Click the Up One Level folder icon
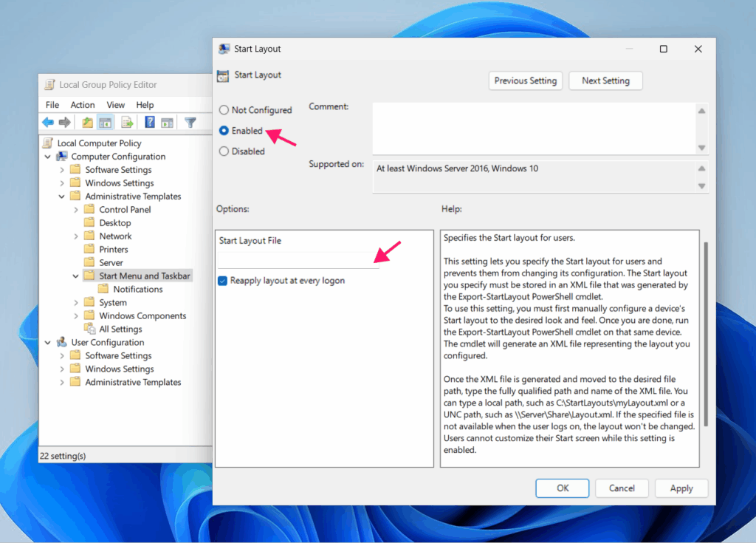Image resolution: width=756 pixels, height=543 pixels. tap(87, 123)
